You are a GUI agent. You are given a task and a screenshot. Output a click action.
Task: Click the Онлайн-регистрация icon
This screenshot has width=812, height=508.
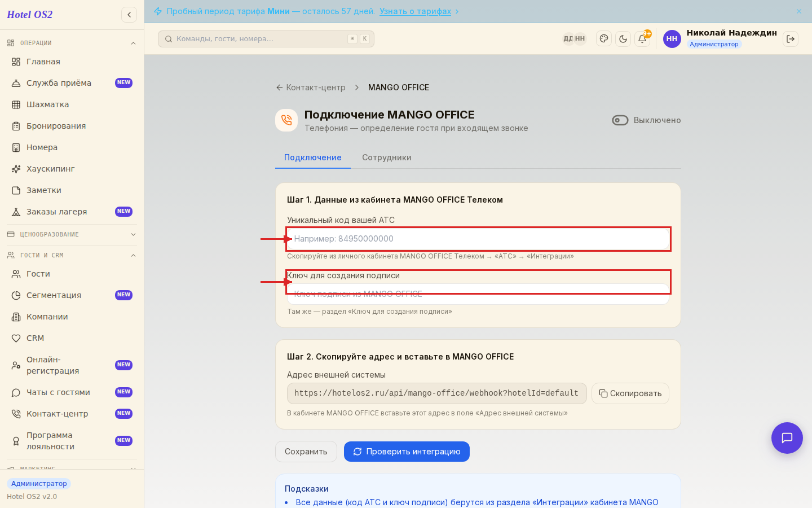pyautogui.click(x=16, y=365)
